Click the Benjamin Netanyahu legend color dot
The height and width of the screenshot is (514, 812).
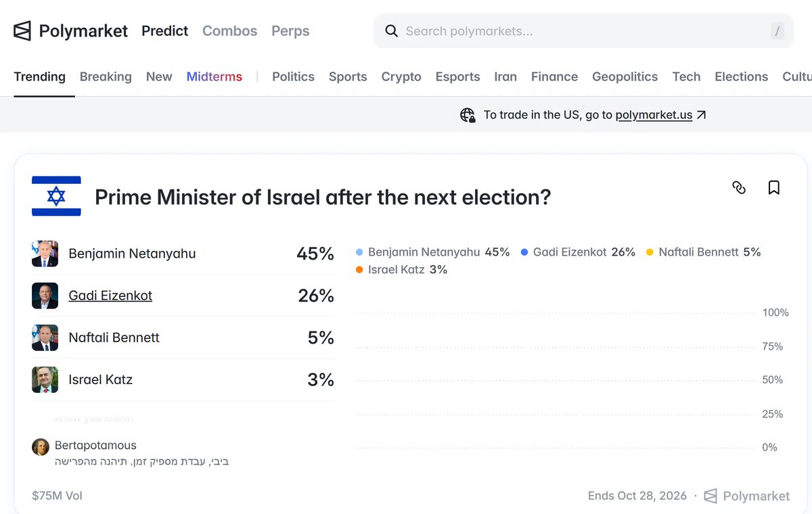[x=359, y=252]
